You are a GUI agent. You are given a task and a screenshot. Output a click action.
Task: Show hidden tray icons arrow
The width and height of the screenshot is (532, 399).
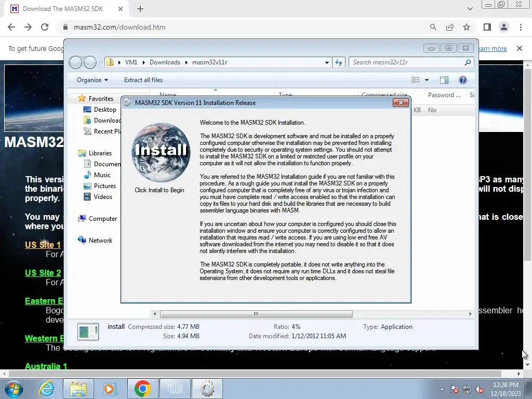pos(442,390)
